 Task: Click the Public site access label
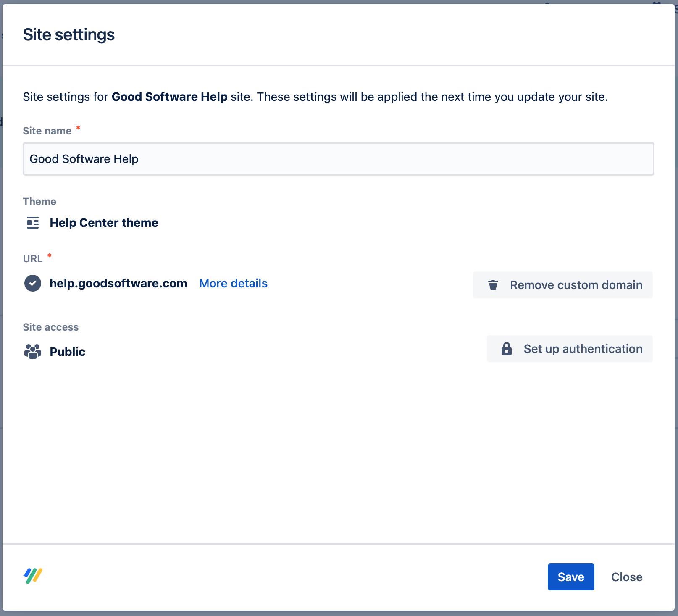click(x=67, y=352)
